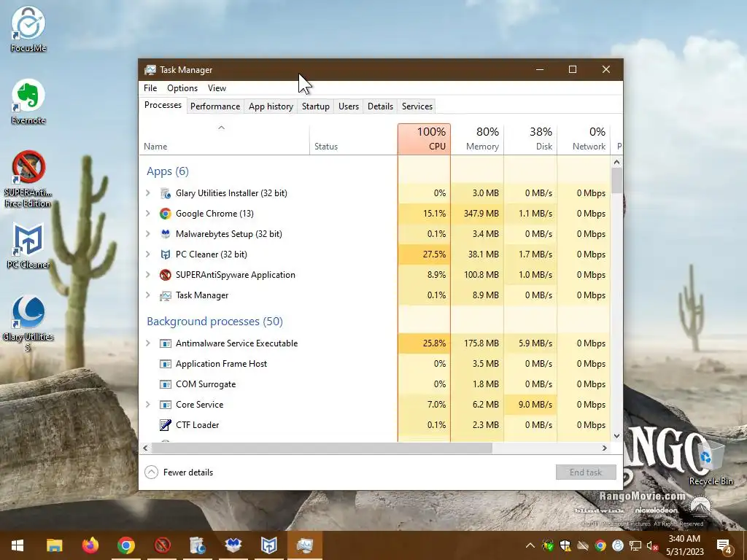Switch to the App history tab
The height and width of the screenshot is (560, 747).
271,106
